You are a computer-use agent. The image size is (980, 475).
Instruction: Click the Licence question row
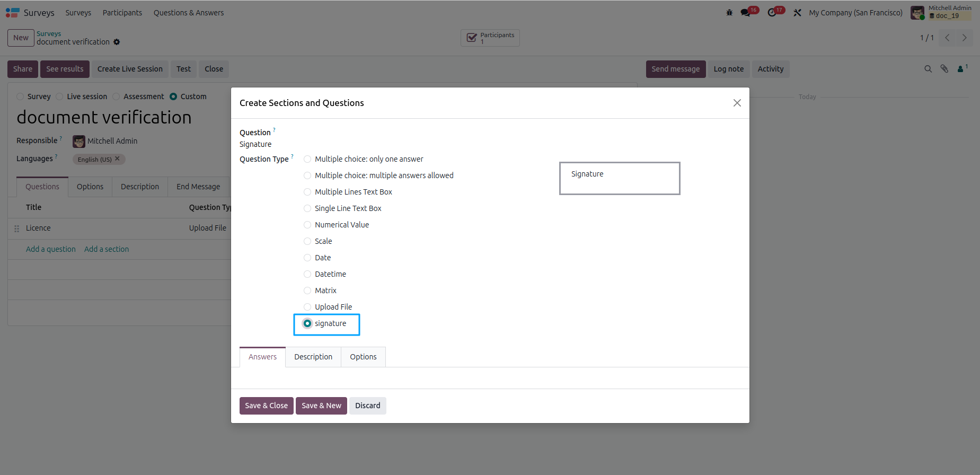pos(119,228)
